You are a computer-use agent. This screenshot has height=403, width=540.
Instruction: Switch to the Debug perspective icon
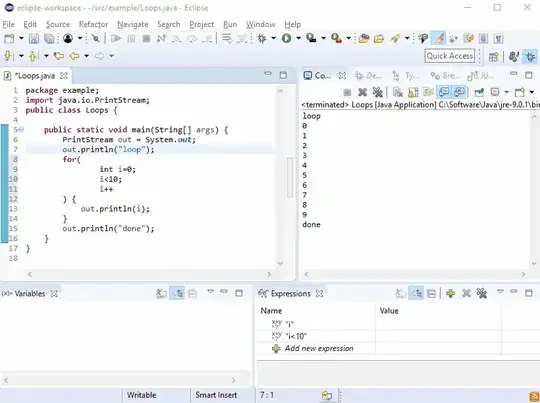530,56
